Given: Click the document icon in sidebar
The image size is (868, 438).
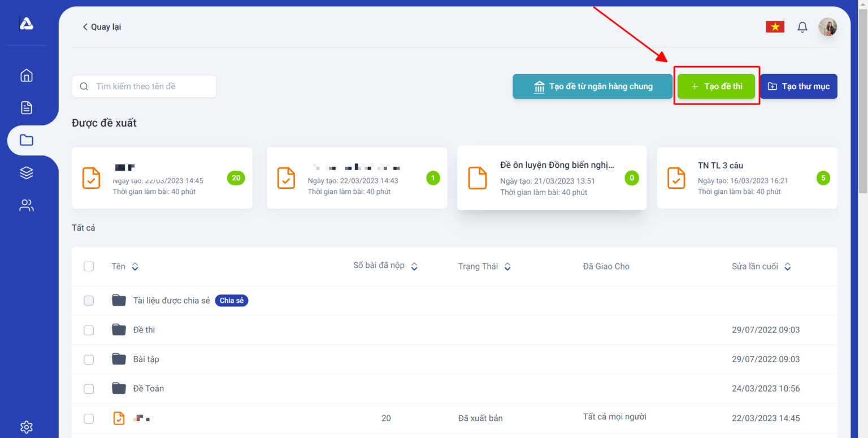Looking at the screenshot, I should click(x=27, y=107).
